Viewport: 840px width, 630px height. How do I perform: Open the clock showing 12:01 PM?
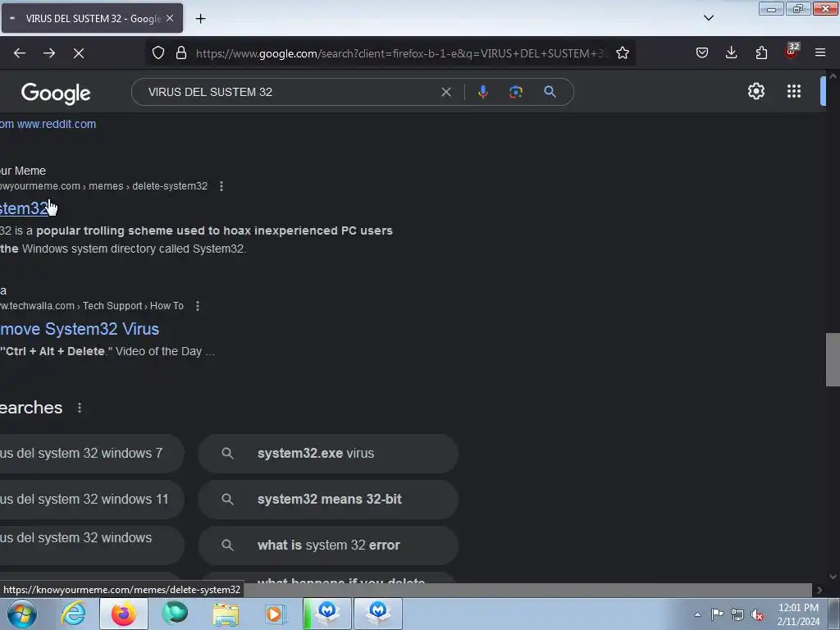point(798,614)
